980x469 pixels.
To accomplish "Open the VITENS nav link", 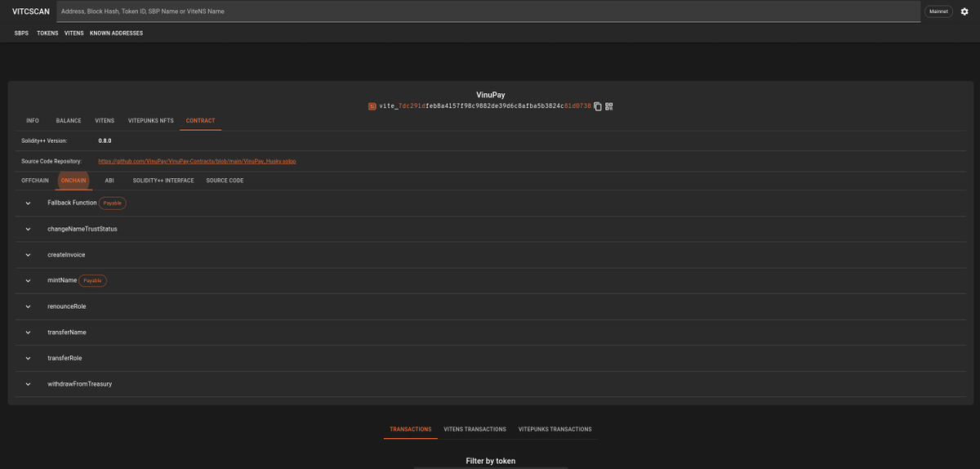I will [x=74, y=33].
